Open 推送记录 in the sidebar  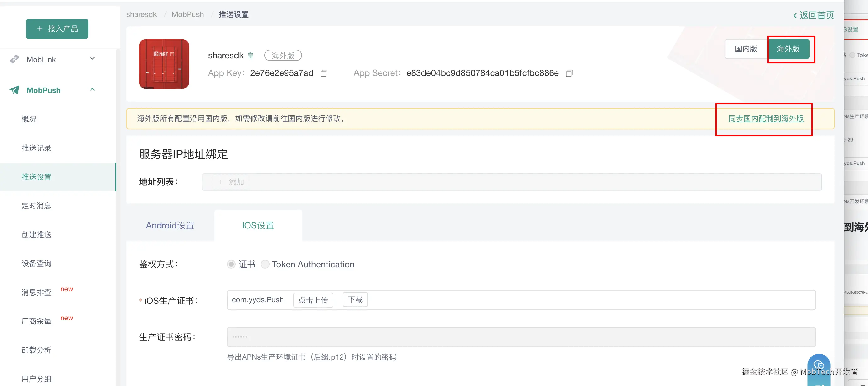click(36, 148)
